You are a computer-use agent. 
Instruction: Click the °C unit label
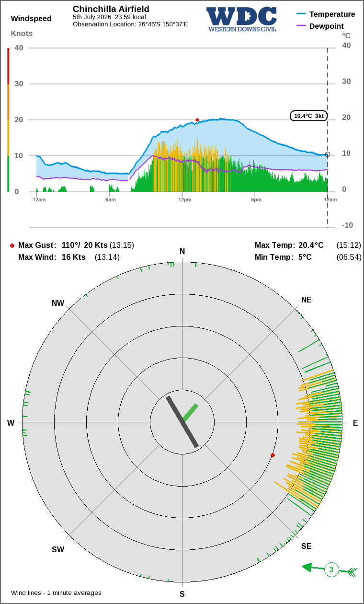[346, 35]
